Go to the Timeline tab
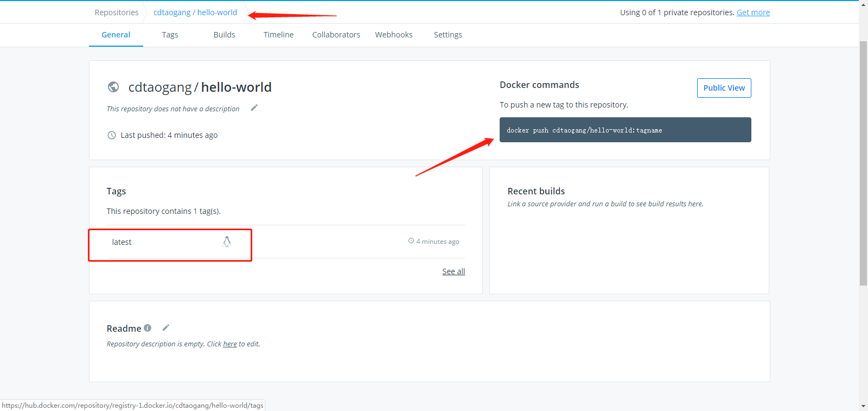 click(278, 35)
